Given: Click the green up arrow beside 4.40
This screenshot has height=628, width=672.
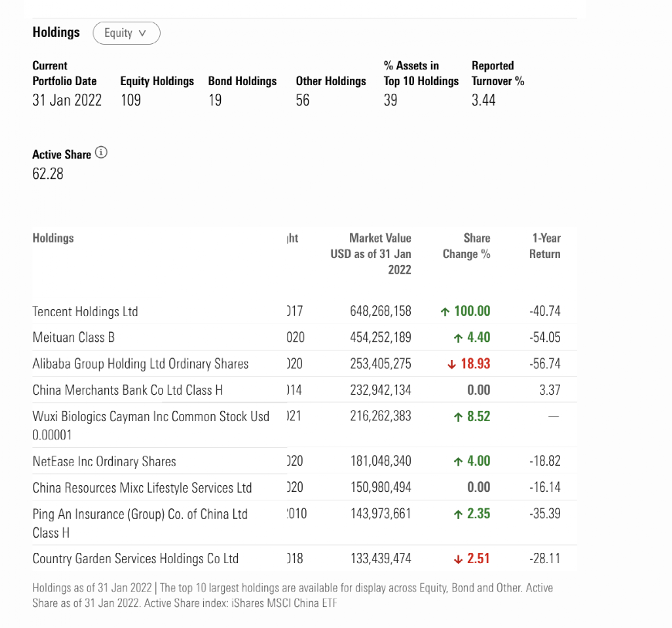Looking at the screenshot, I should (x=458, y=338).
